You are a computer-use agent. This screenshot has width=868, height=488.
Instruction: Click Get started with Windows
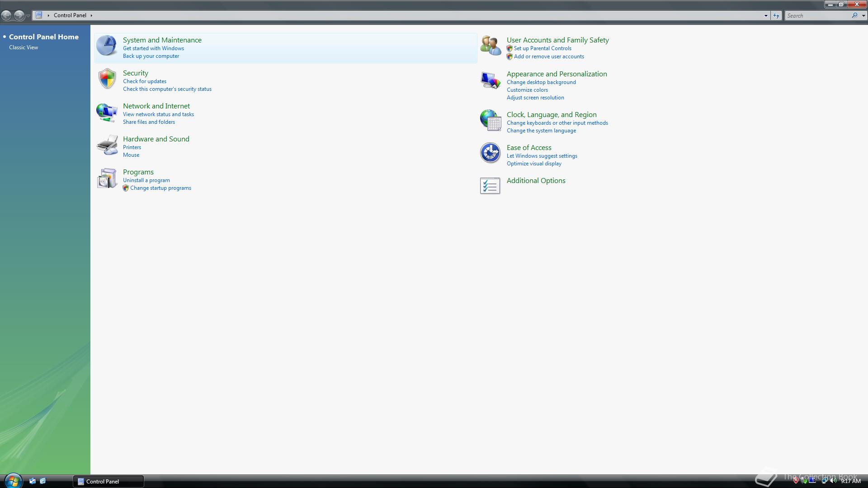(x=153, y=48)
